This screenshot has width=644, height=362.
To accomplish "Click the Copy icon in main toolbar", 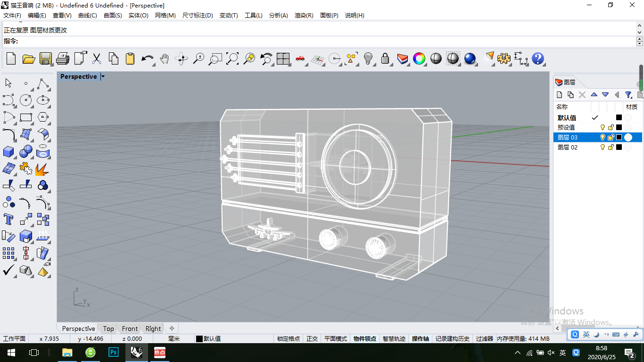I will (114, 58).
